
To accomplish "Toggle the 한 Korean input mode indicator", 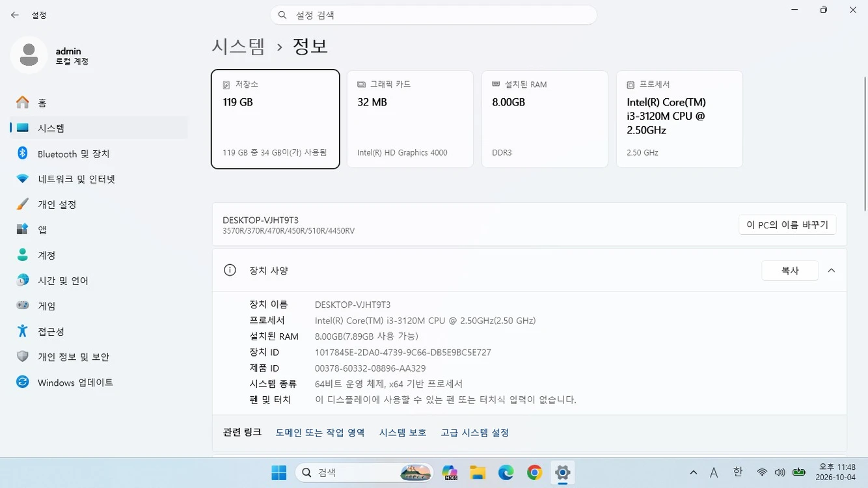I will (738, 472).
